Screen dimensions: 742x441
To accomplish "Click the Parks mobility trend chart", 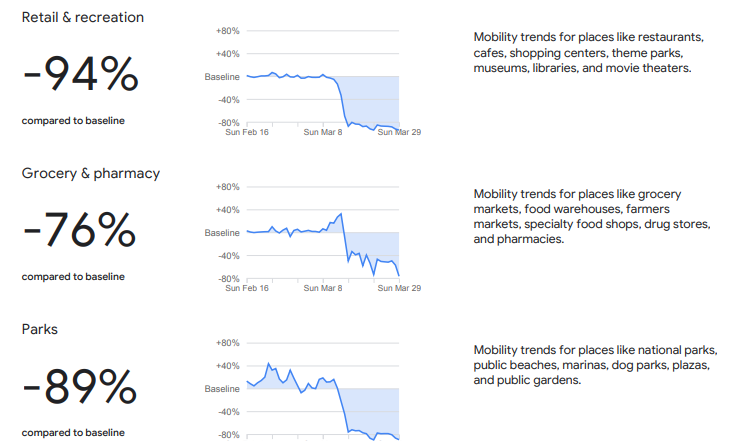I will (x=322, y=392).
